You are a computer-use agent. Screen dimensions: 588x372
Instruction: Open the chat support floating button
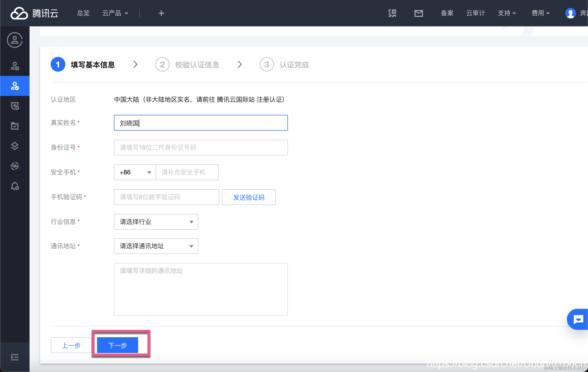578,319
